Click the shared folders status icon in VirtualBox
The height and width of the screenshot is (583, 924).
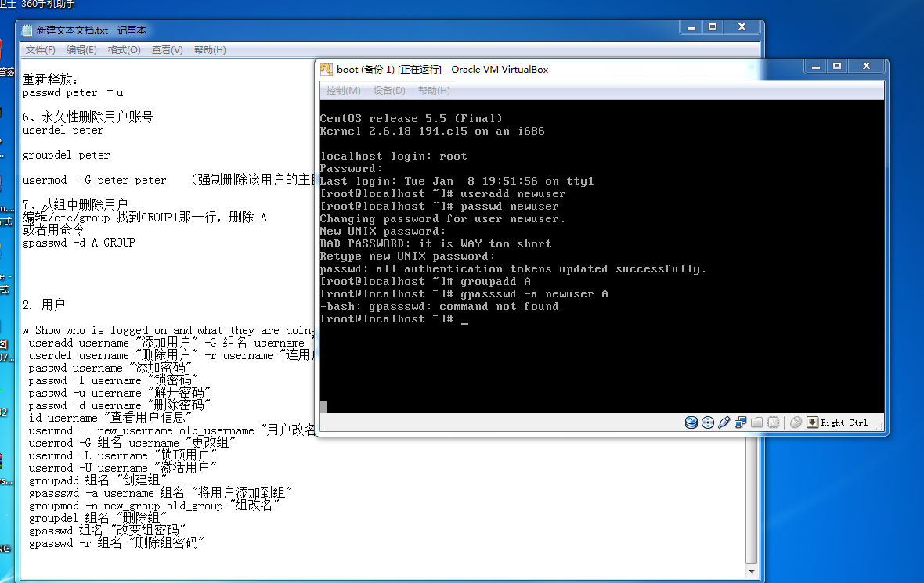757,423
